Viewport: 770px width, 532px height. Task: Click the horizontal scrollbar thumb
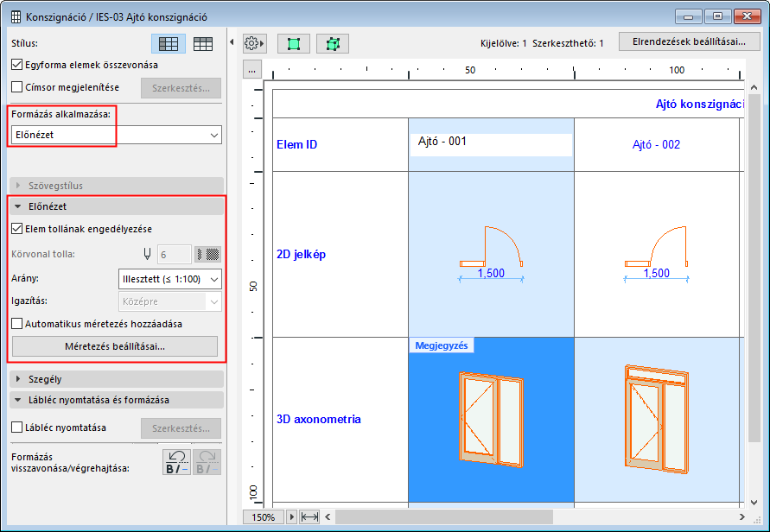tap(444, 516)
